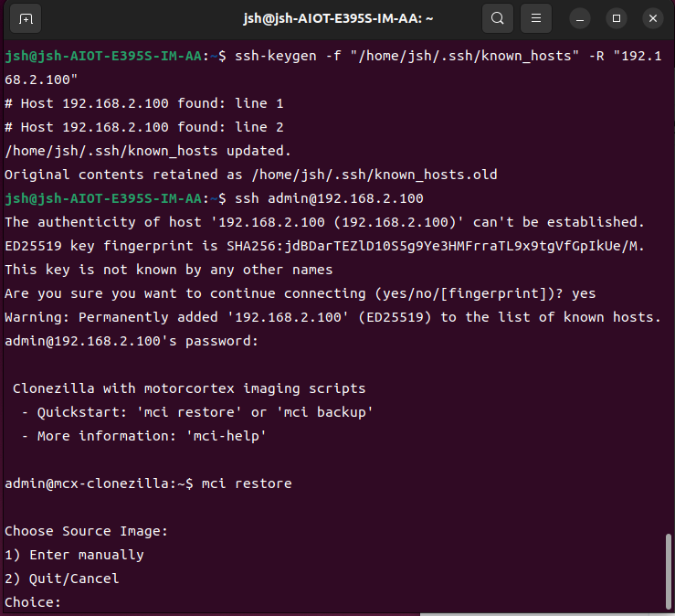Click the known_hosts.old retained contents line
This screenshot has height=616, width=675.
click(x=250, y=175)
